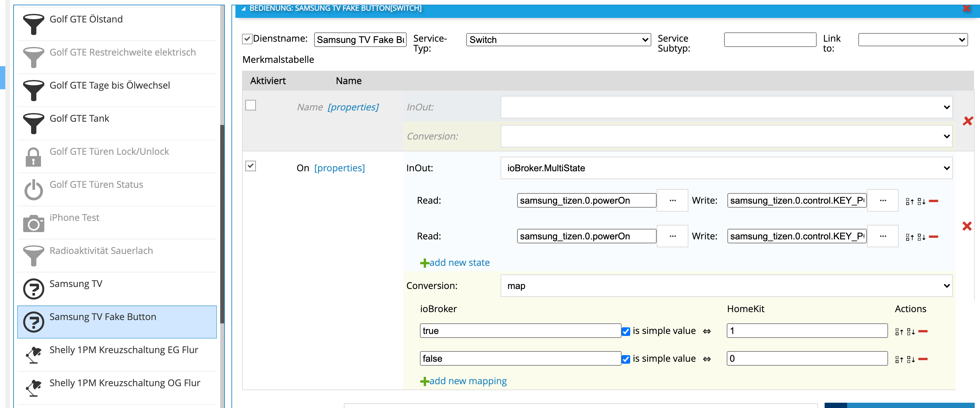Click the Service Subtyp input field
Viewport: 980px width, 408px height.
[770, 40]
